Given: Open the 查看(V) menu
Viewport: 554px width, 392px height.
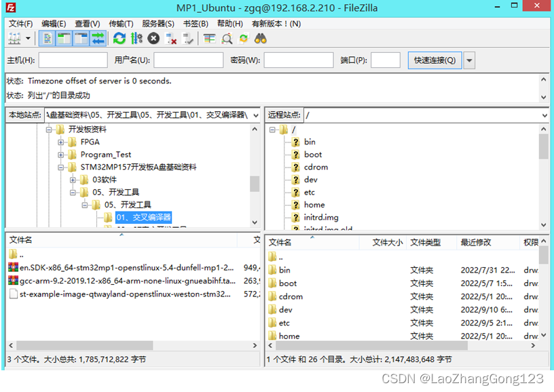Looking at the screenshot, I should 88,24.
